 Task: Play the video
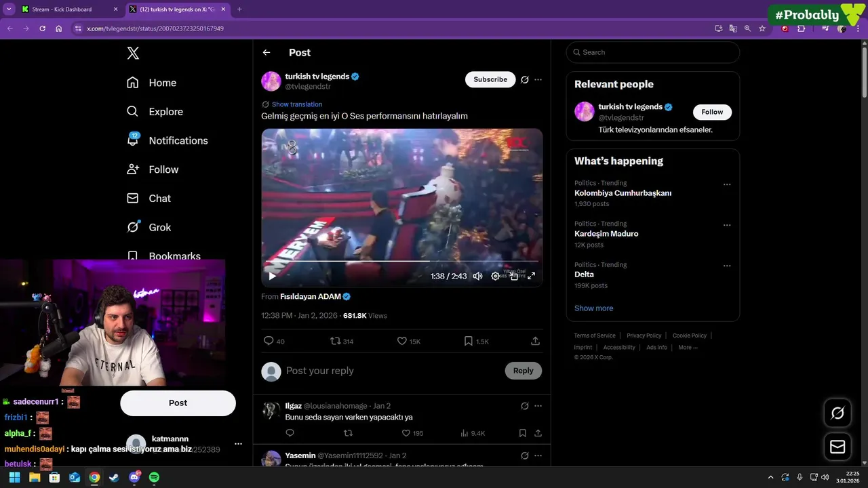click(272, 276)
